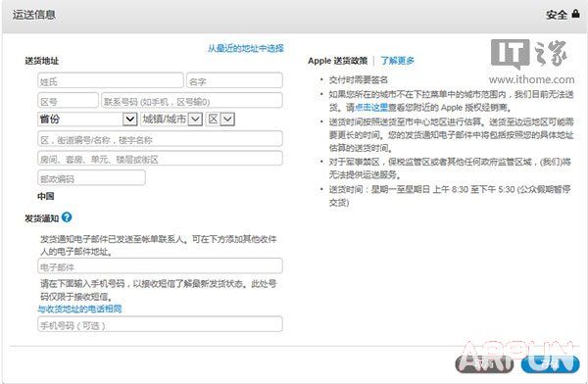Click the help icon beside 发货通知
This screenshot has width=588, height=384.
tap(67, 217)
